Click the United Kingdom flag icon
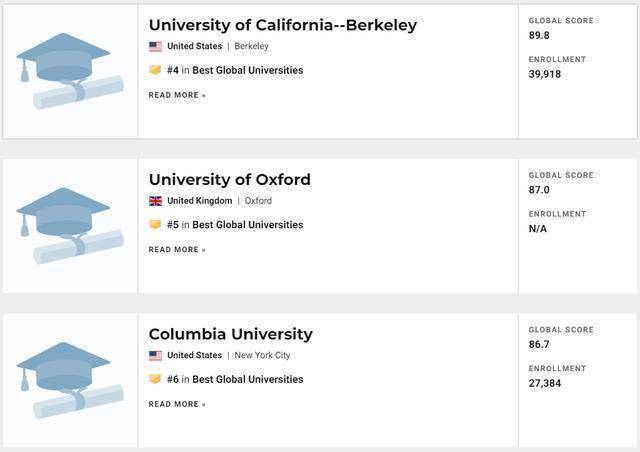 155,201
